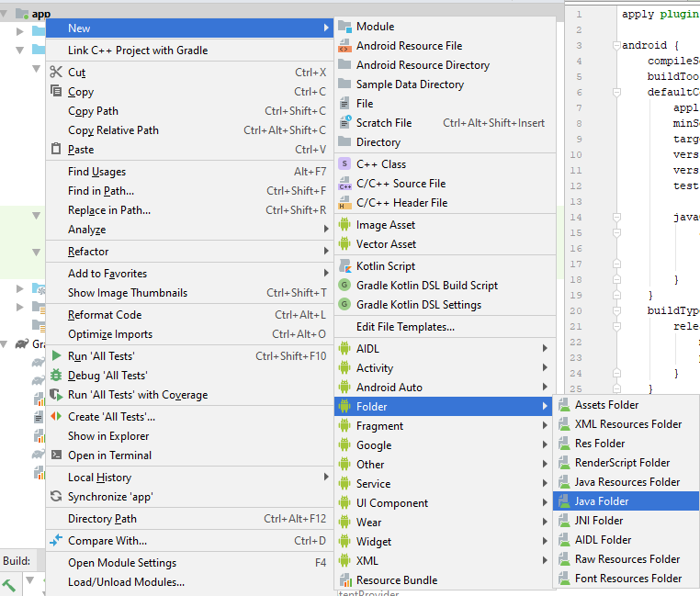Screen dimensions: 700x596
Task: Expand the Analyze submenu
Action: (325, 230)
